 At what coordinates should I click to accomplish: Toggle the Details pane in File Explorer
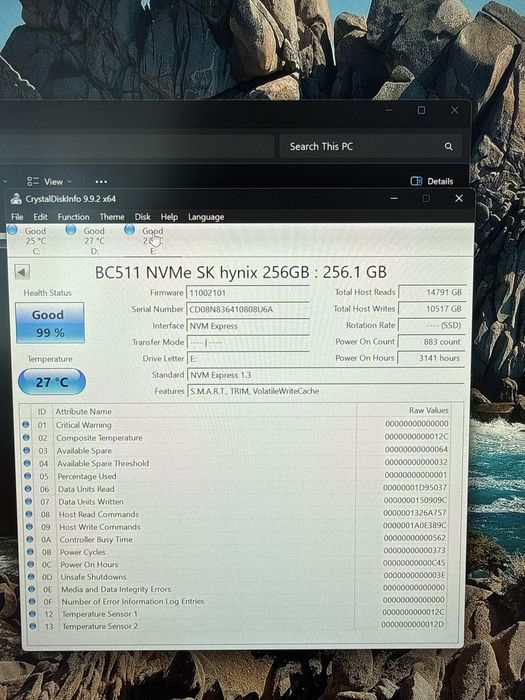(x=432, y=181)
